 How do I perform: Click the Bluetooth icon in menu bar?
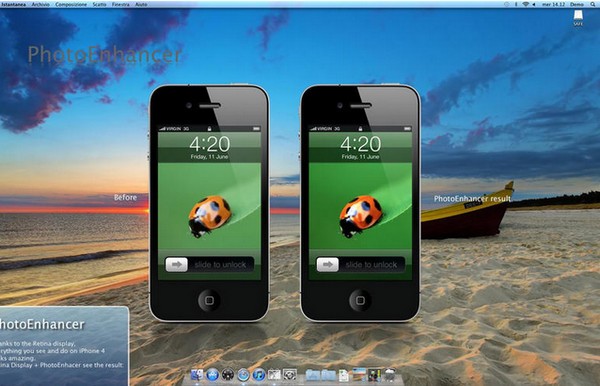(516, 4)
